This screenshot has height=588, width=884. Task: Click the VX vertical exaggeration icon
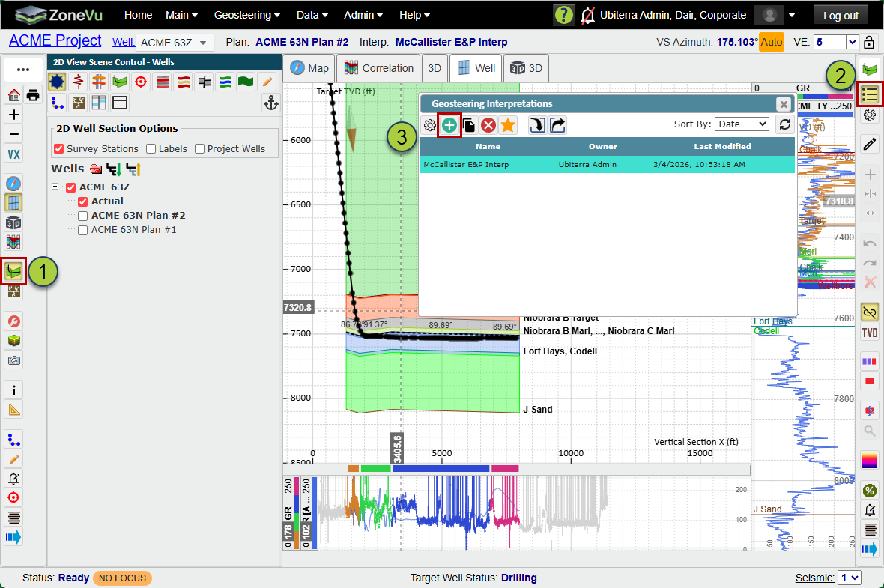click(x=13, y=154)
